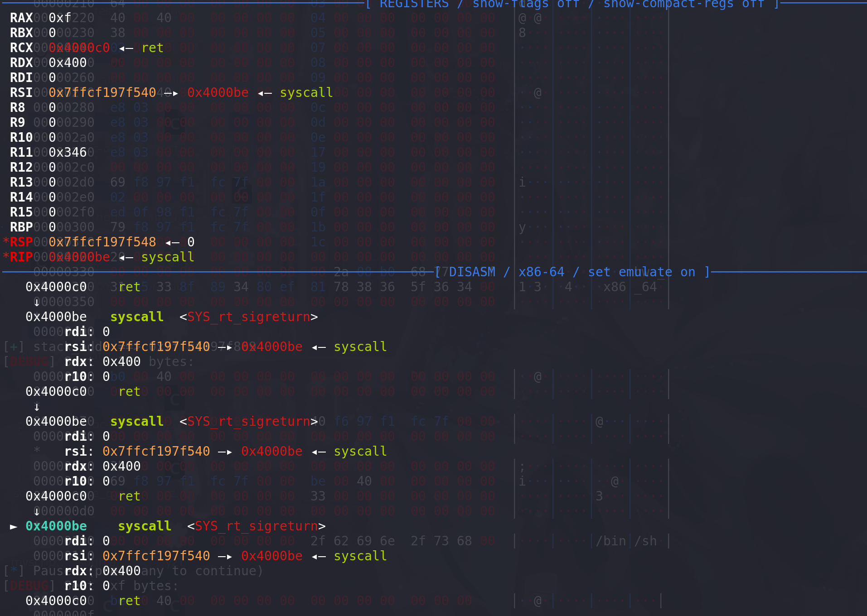
Task: Click the changed RIP register label
Action: (x=21, y=257)
